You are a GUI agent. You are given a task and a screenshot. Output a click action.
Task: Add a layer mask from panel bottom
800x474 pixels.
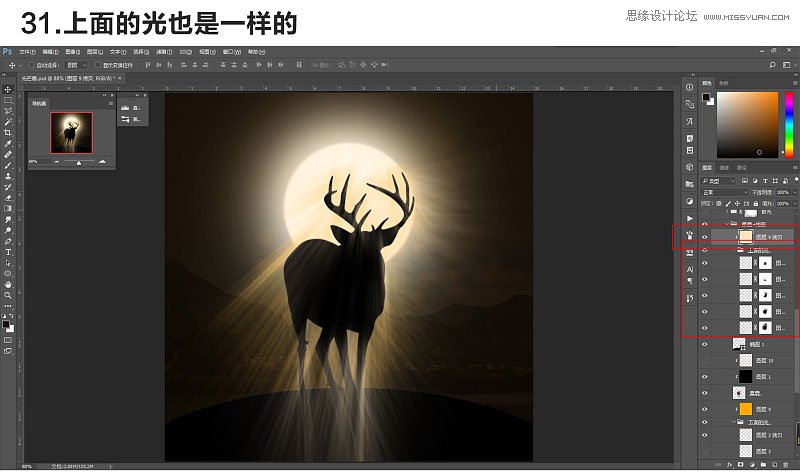(741, 465)
